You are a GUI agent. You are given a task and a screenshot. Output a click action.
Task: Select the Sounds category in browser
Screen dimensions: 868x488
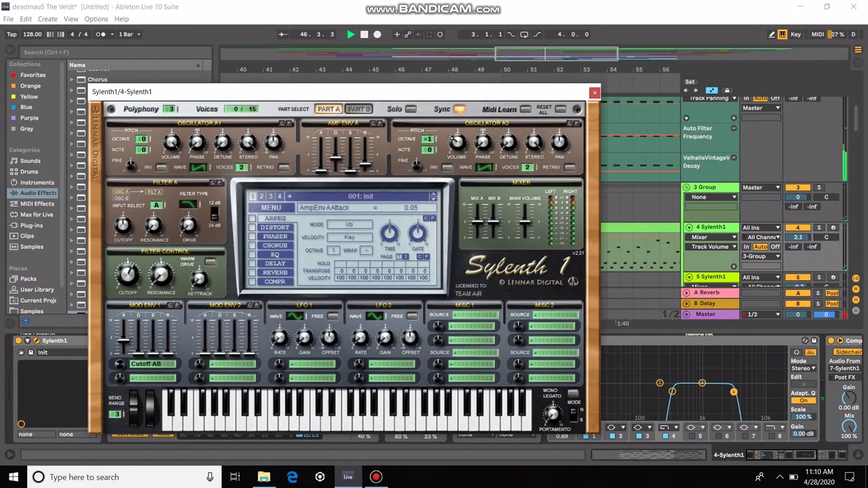pos(30,161)
